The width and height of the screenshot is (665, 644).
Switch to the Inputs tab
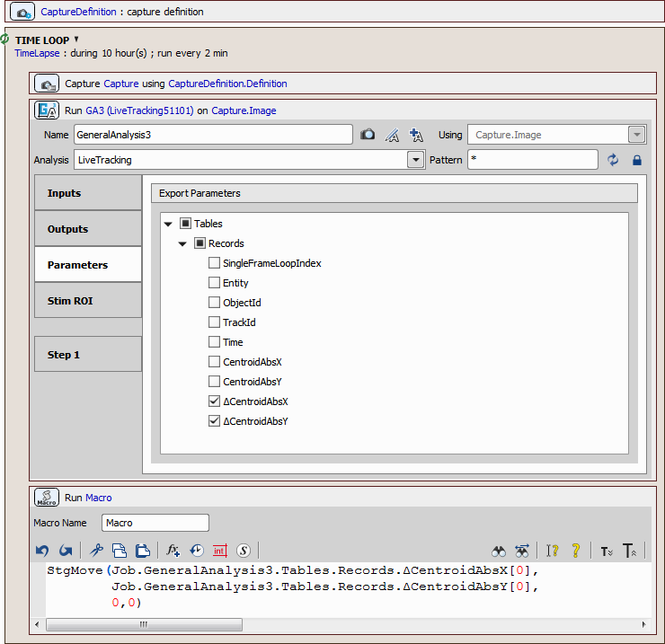pyautogui.click(x=88, y=193)
